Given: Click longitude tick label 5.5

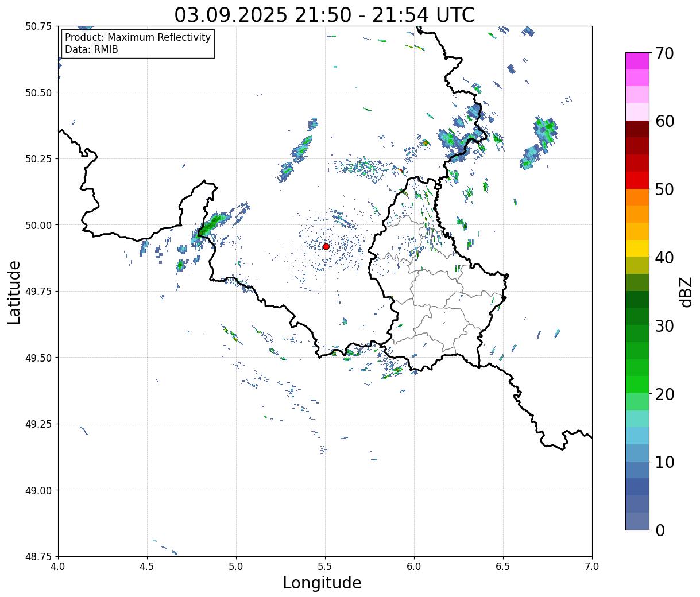Looking at the screenshot, I should (x=325, y=567).
